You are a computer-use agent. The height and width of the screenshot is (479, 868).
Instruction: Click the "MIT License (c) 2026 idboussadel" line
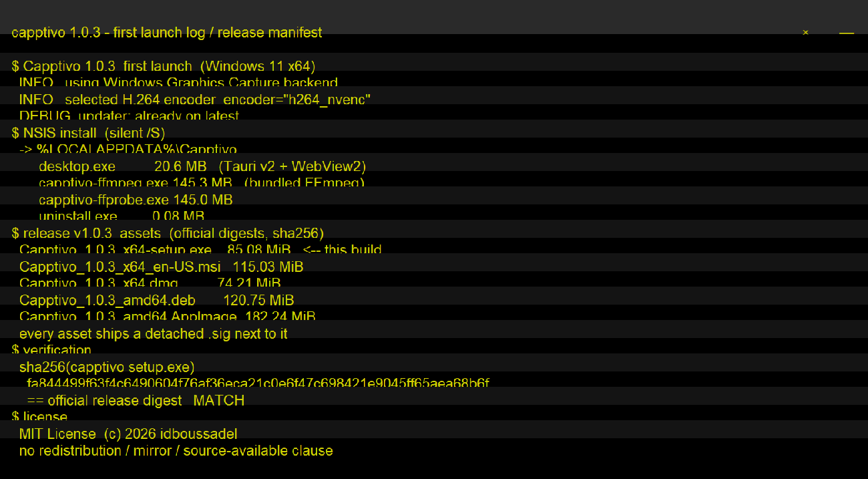click(128, 434)
